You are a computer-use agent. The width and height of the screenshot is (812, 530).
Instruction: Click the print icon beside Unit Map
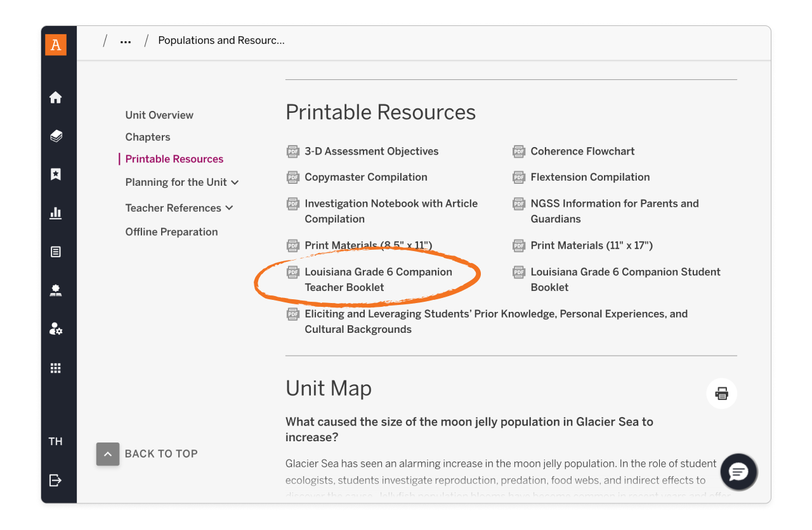pyautogui.click(x=721, y=393)
